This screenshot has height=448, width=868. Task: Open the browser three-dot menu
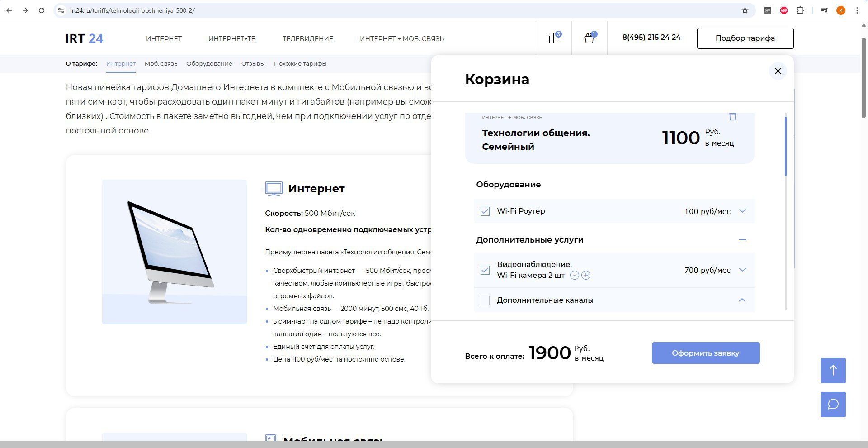click(857, 10)
